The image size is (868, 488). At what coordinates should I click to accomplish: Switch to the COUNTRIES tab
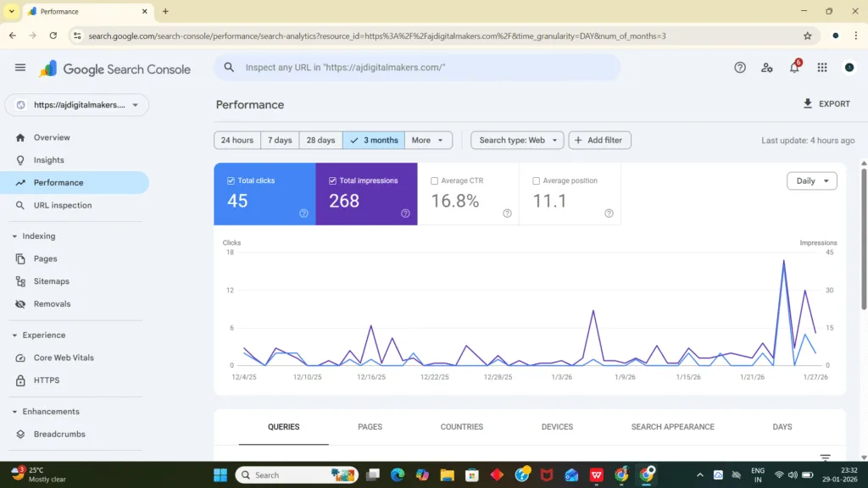(461, 426)
